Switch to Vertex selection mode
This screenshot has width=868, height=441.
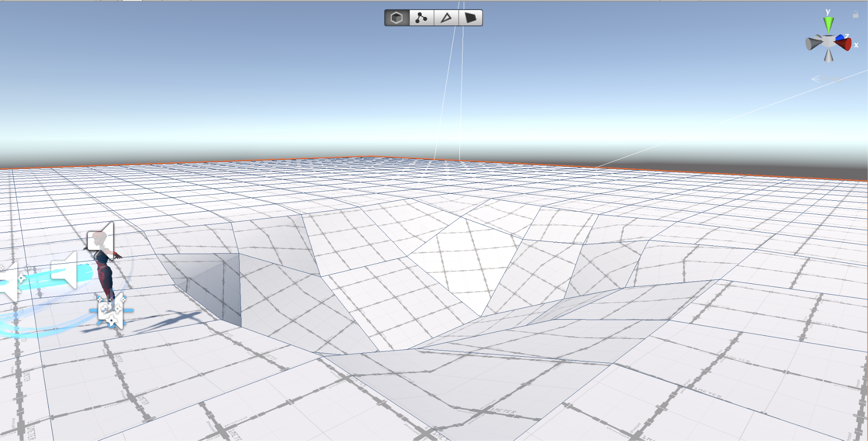pos(421,18)
